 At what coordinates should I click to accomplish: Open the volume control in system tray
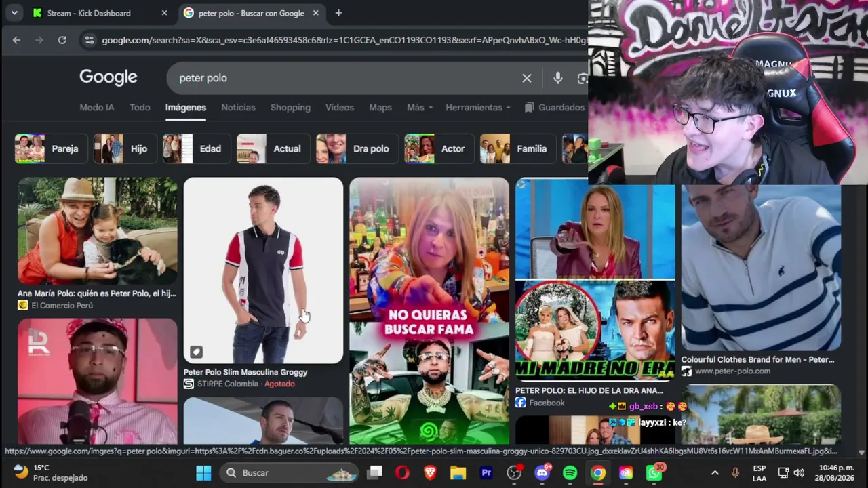click(x=799, y=472)
